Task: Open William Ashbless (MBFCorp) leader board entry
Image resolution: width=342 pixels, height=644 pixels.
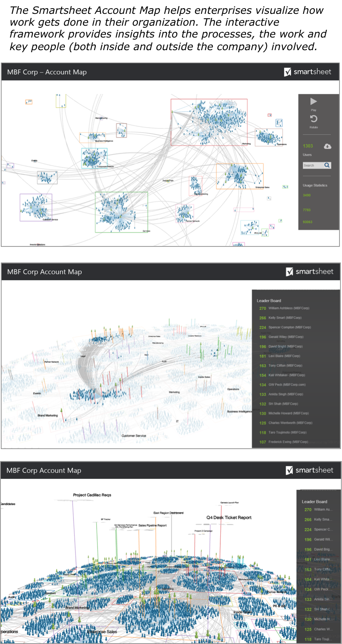Action: (284, 308)
